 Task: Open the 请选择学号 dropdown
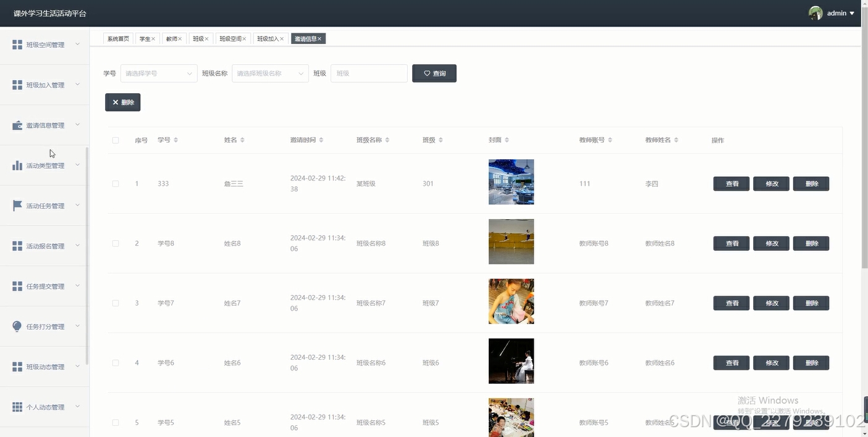pyautogui.click(x=159, y=73)
